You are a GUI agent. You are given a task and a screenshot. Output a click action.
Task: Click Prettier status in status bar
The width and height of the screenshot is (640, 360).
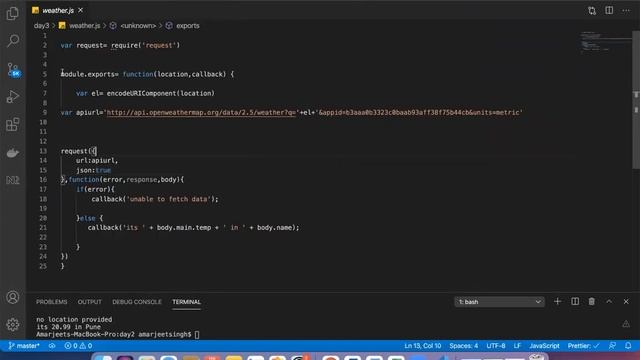[x=583, y=346]
